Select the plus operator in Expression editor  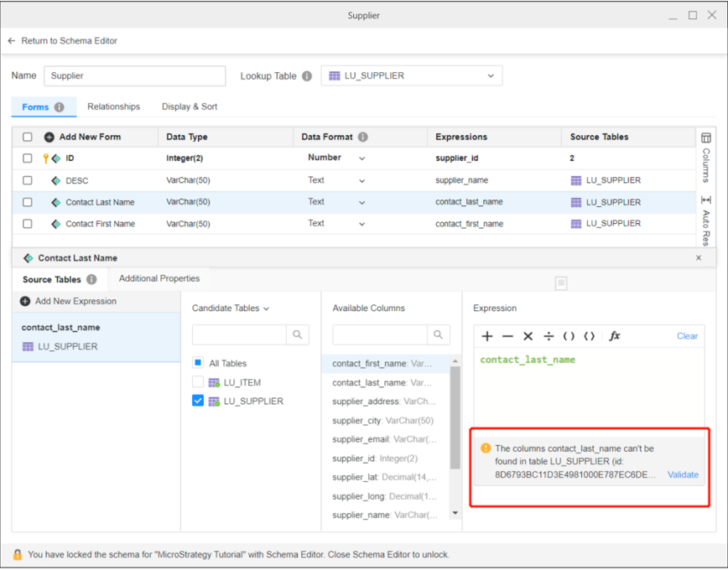click(x=486, y=336)
